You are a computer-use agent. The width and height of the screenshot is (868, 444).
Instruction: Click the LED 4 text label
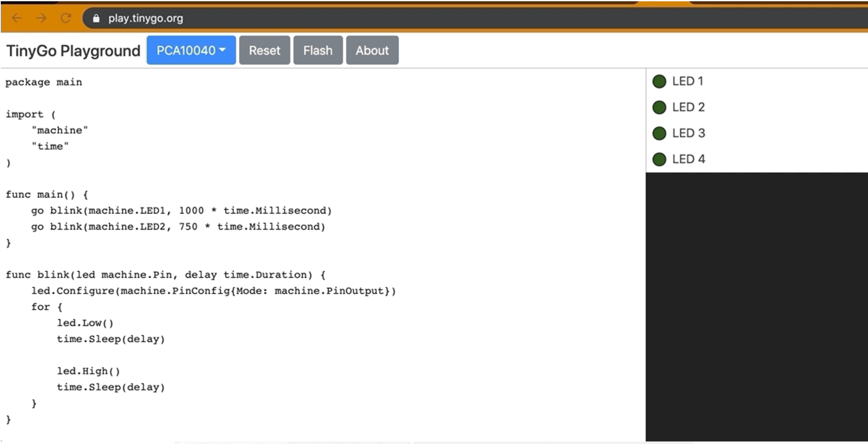pos(688,159)
